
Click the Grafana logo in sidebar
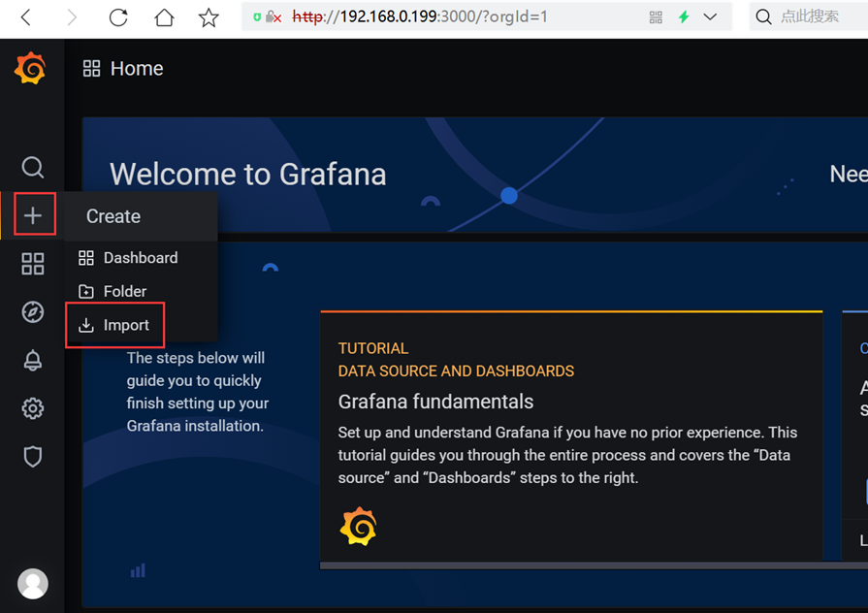tap(30, 68)
